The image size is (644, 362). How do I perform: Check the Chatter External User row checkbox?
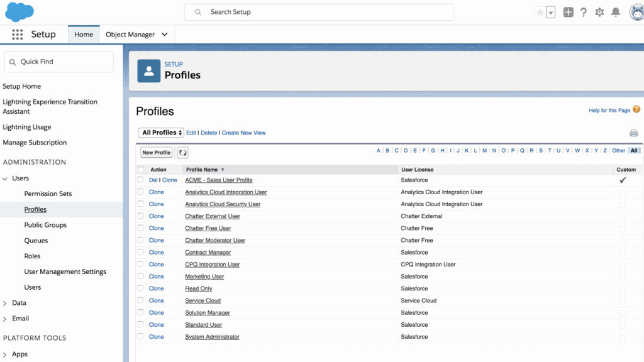pos(140,216)
